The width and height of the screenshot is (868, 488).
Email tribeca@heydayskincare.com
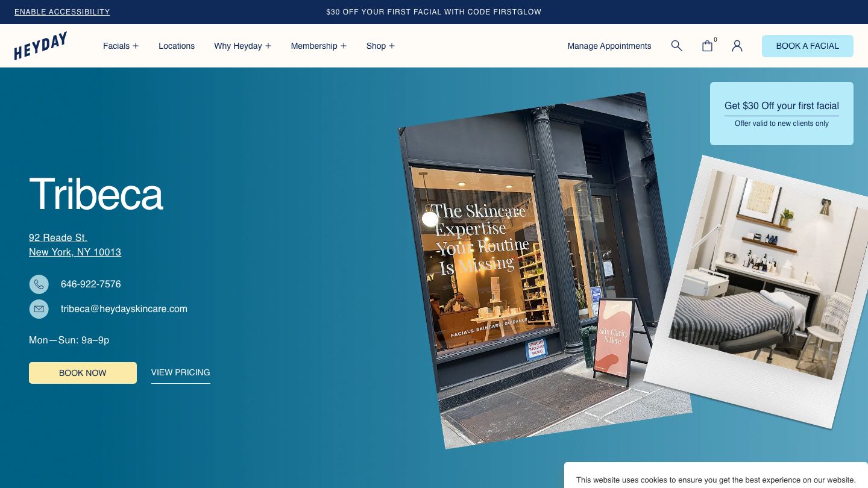(124, 308)
